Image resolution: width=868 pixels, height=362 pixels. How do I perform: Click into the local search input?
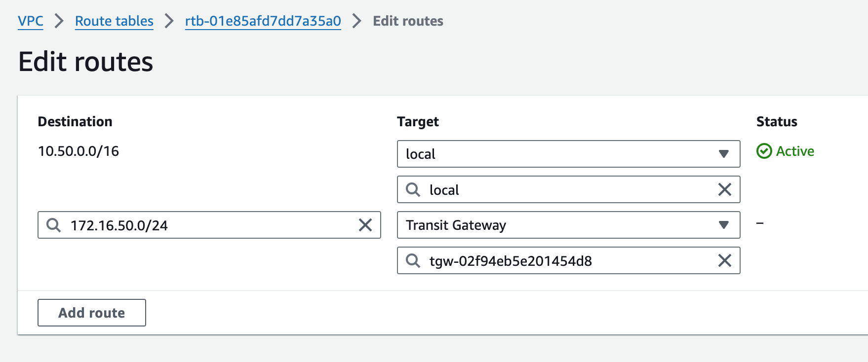coord(569,189)
